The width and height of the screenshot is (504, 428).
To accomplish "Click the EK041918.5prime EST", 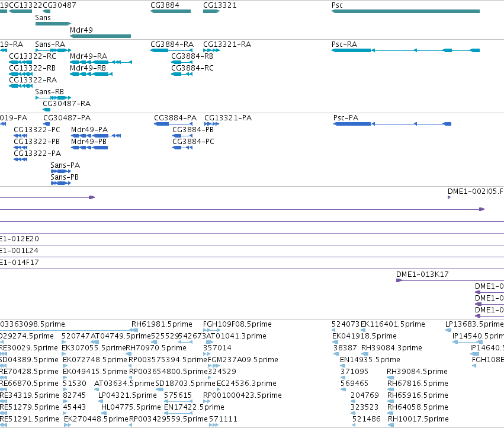I will (x=335, y=342).
